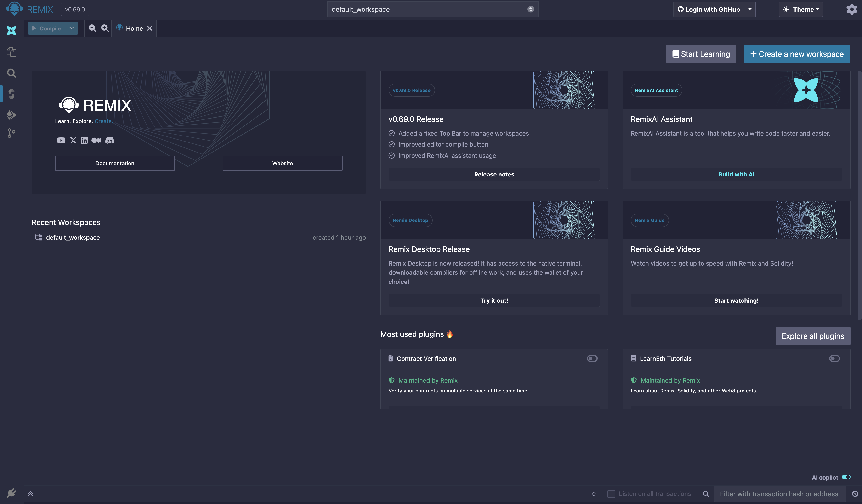Click the home page vertical scrollbar
Screen dimensions: 862x504
(x=859, y=195)
